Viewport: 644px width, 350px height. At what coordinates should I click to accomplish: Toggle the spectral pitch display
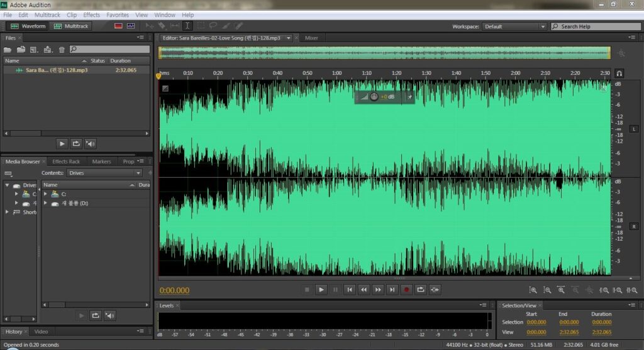pos(131,26)
